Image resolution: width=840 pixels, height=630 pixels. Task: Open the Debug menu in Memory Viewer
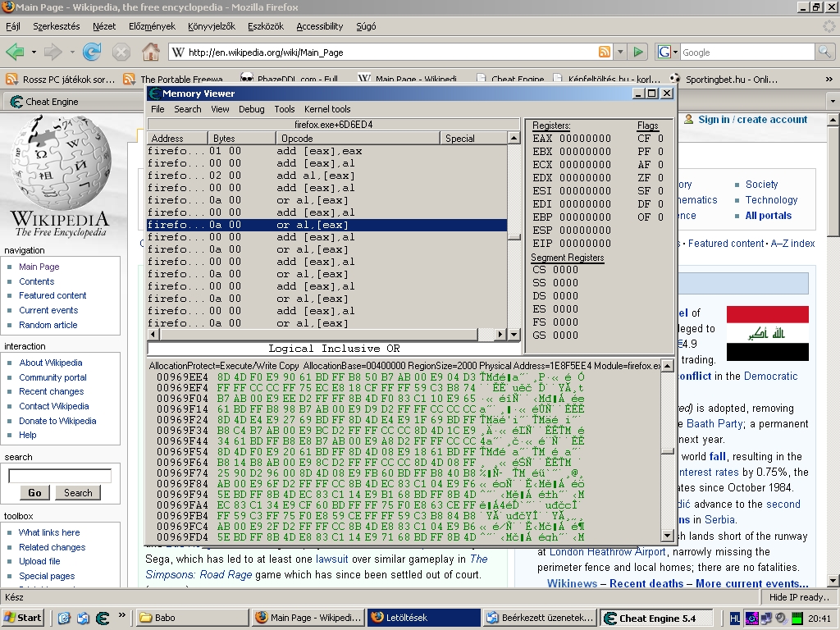pos(251,109)
